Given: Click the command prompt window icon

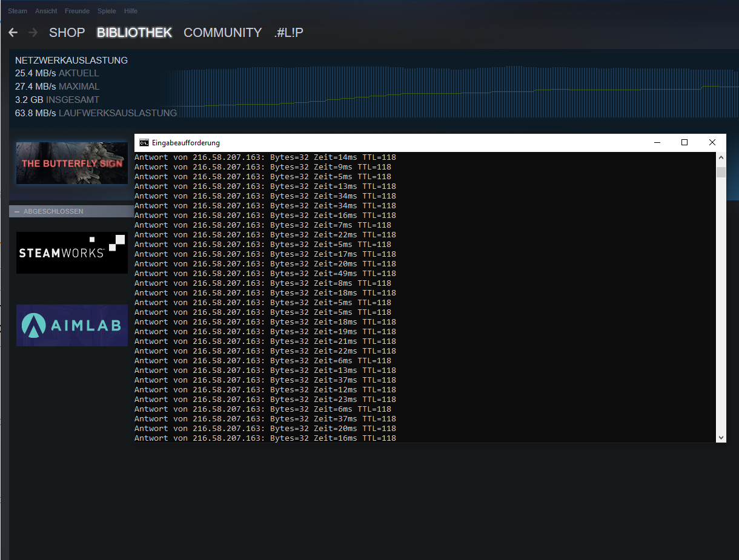Looking at the screenshot, I should point(144,143).
